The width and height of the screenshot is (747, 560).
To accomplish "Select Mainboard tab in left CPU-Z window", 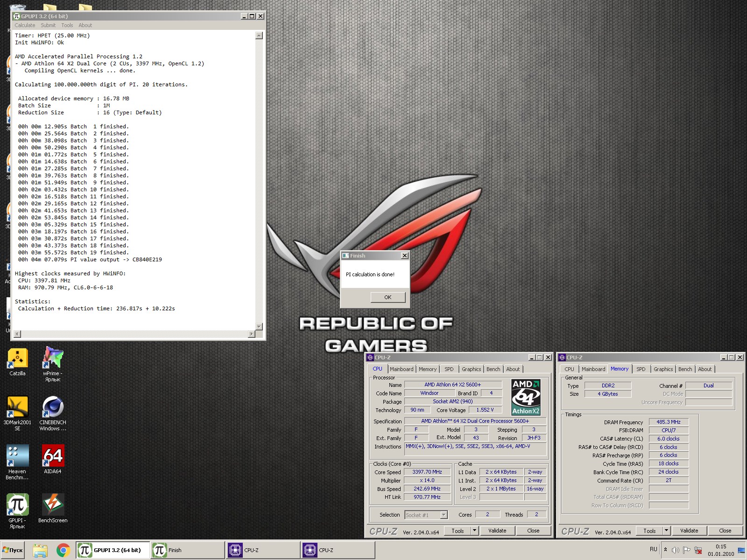I will pos(402,369).
